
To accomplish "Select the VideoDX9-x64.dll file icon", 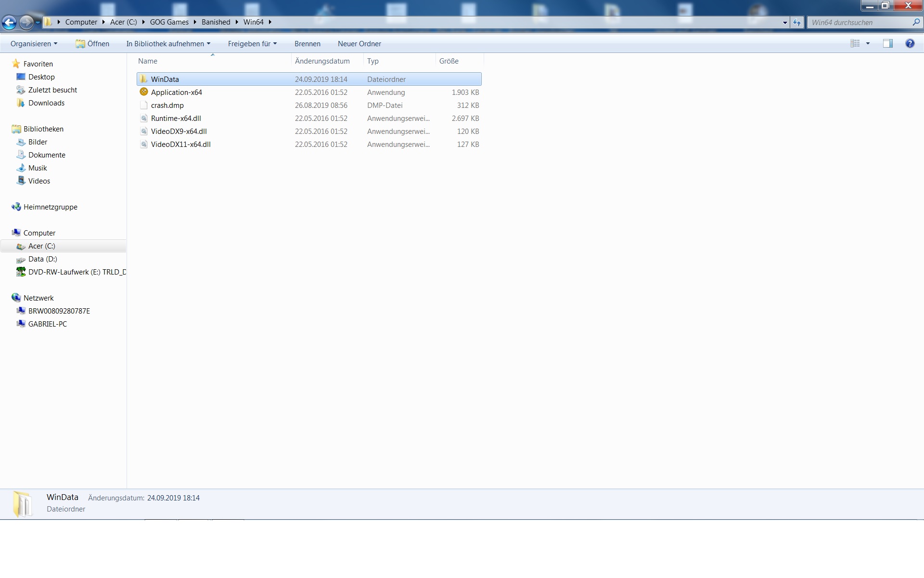I will (143, 131).
